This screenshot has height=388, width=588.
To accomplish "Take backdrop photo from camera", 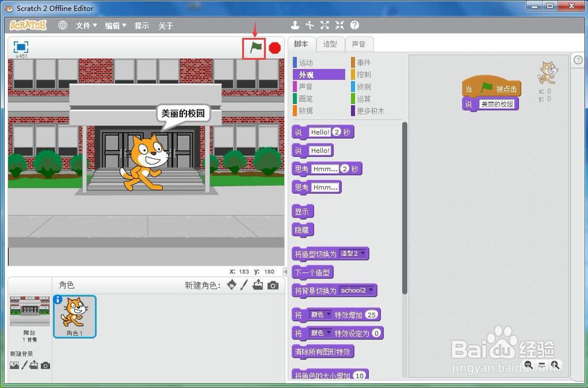I will tap(45, 366).
